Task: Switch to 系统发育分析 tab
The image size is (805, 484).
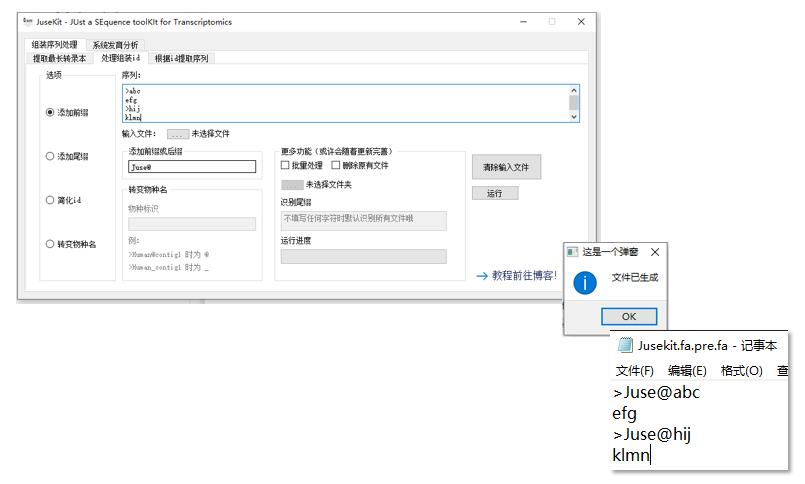Action: pyautogui.click(x=115, y=45)
